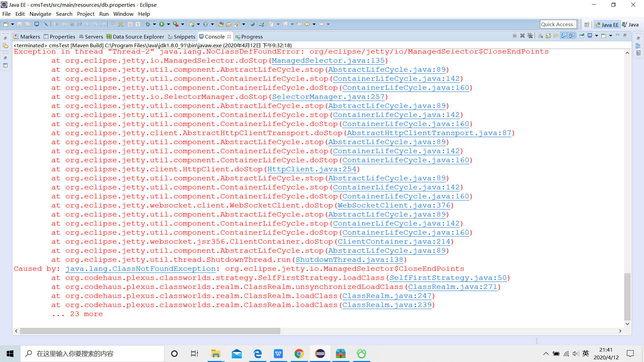The image size is (644, 362).
Task: Expand the Open Console dropdown arrow
Action: coord(610,36)
